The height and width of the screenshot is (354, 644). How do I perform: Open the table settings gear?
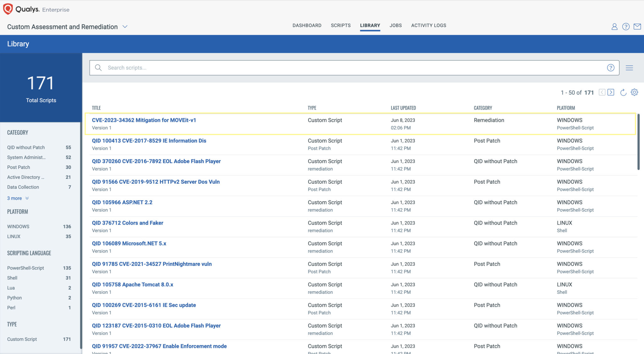click(x=635, y=92)
